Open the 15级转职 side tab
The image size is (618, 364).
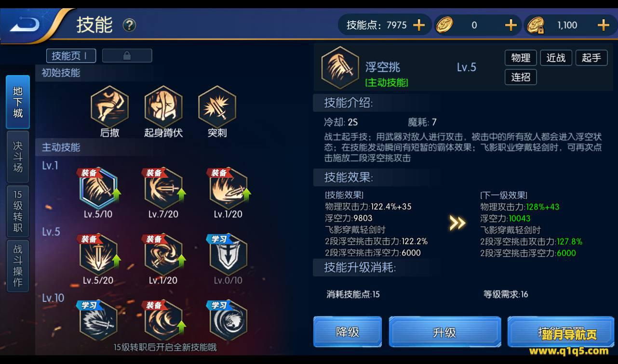pos(18,211)
